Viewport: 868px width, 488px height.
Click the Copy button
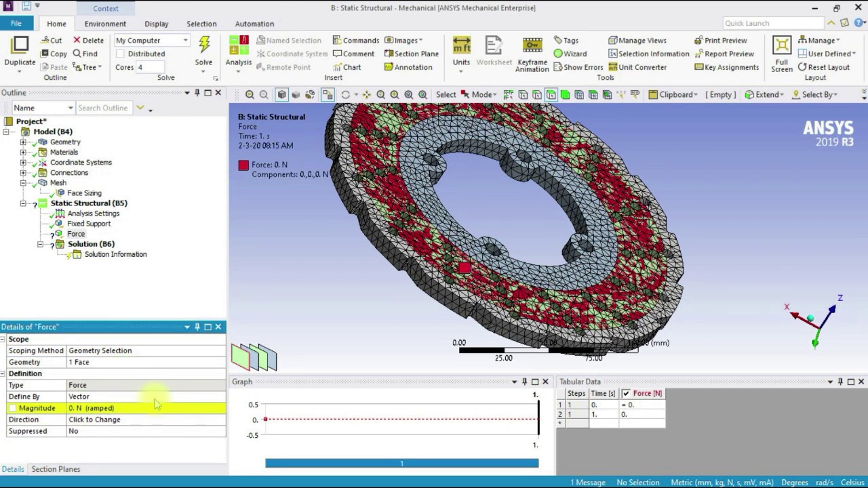(54, 54)
